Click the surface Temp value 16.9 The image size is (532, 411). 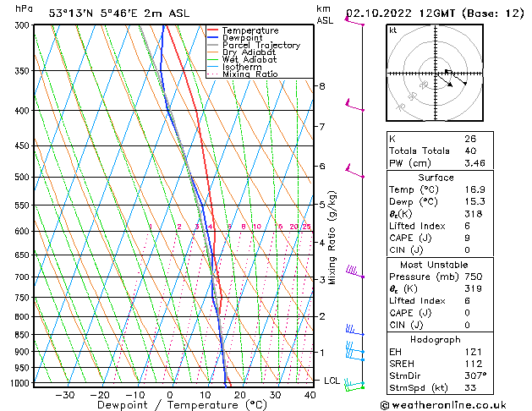click(x=474, y=189)
